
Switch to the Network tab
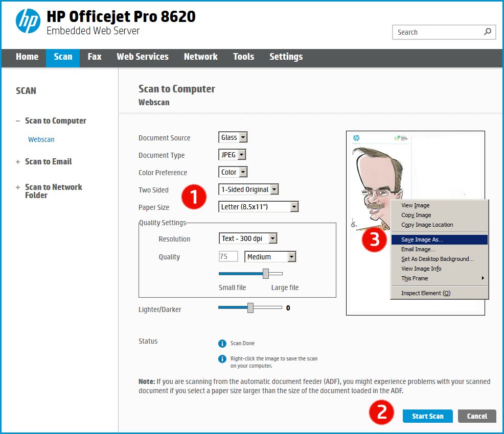click(x=200, y=57)
